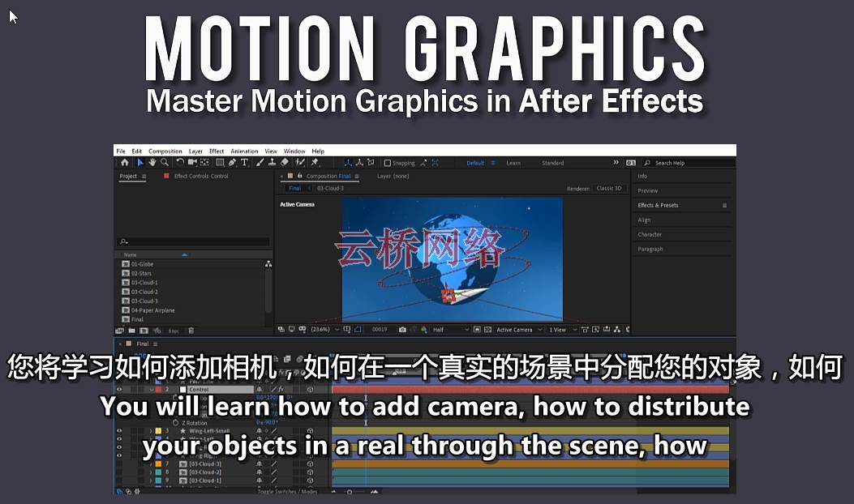The height and width of the screenshot is (504, 854).
Task: Click the Home icon in the toolbar
Action: [x=124, y=163]
